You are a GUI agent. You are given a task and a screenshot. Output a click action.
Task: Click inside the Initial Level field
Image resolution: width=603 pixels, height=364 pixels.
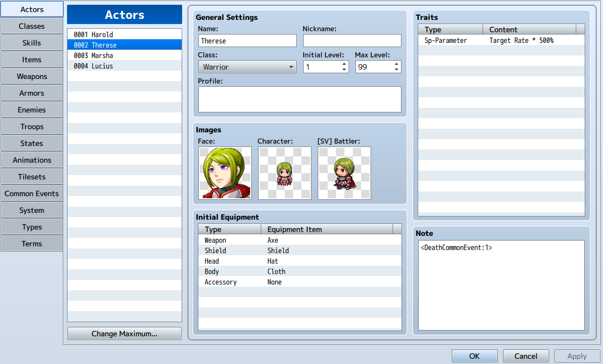321,67
